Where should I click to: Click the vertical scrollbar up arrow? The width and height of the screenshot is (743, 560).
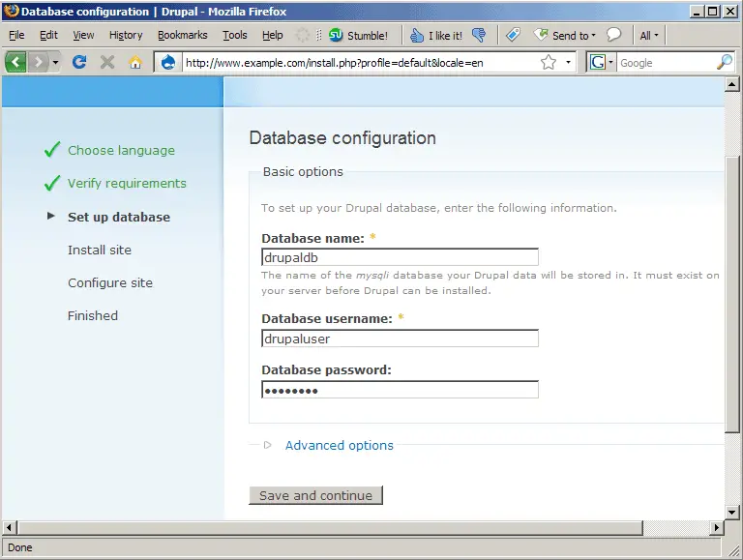(731, 85)
